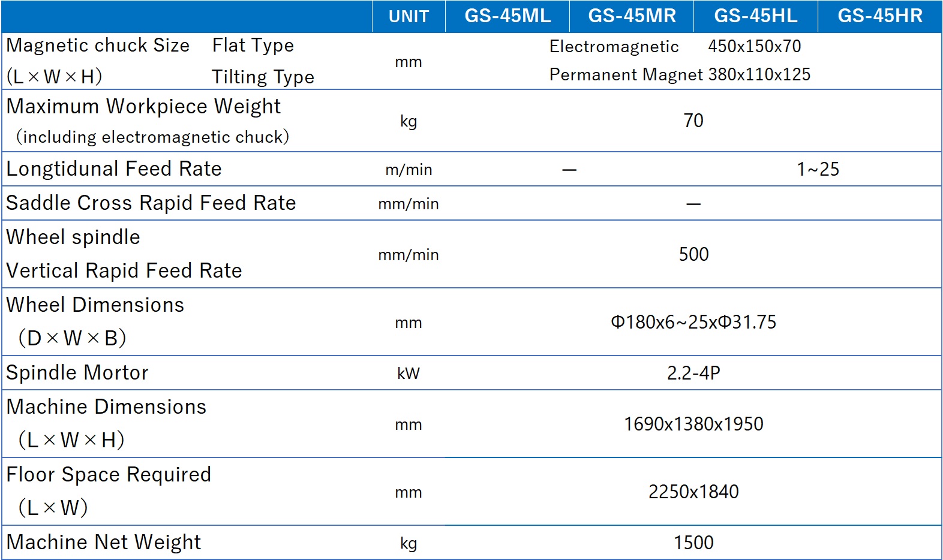Viewport: 943px width, 560px height.
Task: Select the 70 kg weight value
Action: [693, 121]
